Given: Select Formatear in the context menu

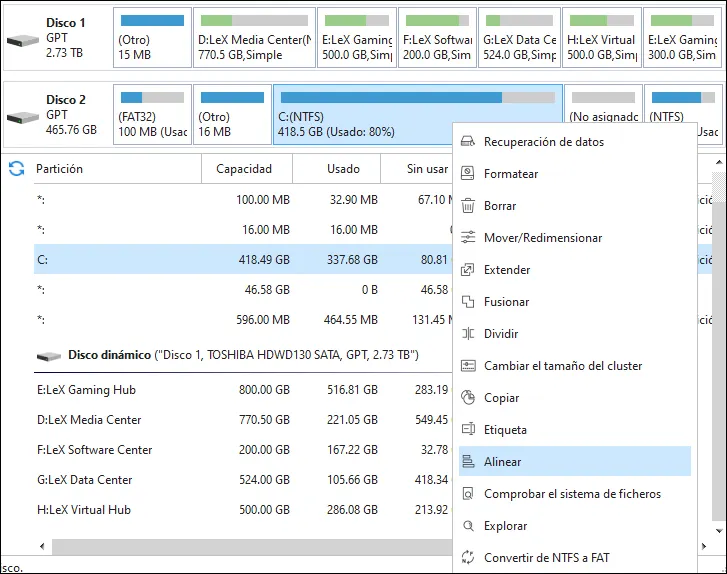Looking at the screenshot, I should (x=575, y=173).
